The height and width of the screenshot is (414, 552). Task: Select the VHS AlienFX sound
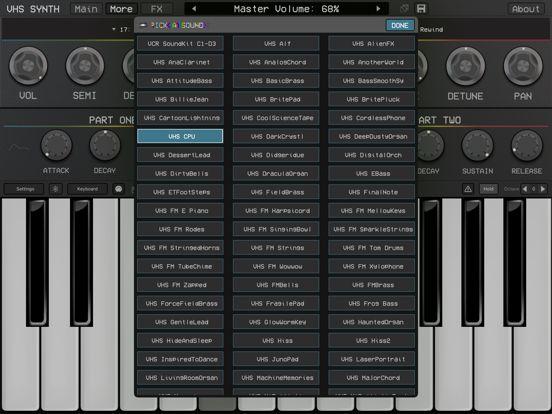pyautogui.click(x=372, y=44)
